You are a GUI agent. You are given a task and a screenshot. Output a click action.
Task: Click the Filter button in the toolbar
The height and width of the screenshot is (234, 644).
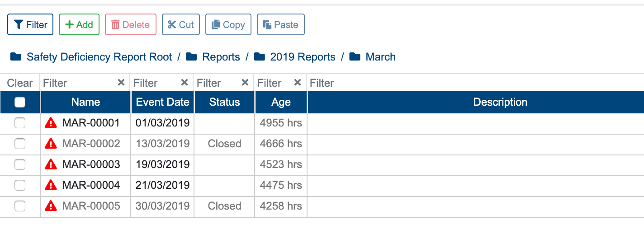[x=30, y=24]
